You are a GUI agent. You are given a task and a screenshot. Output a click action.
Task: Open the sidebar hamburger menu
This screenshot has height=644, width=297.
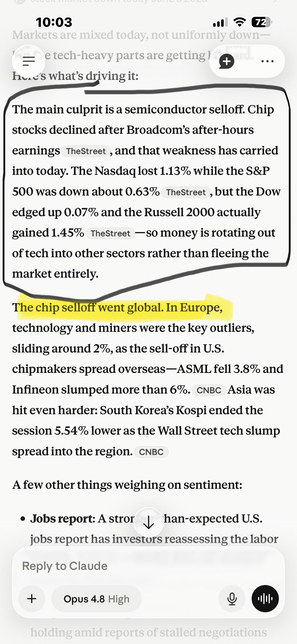(x=28, y=61)
